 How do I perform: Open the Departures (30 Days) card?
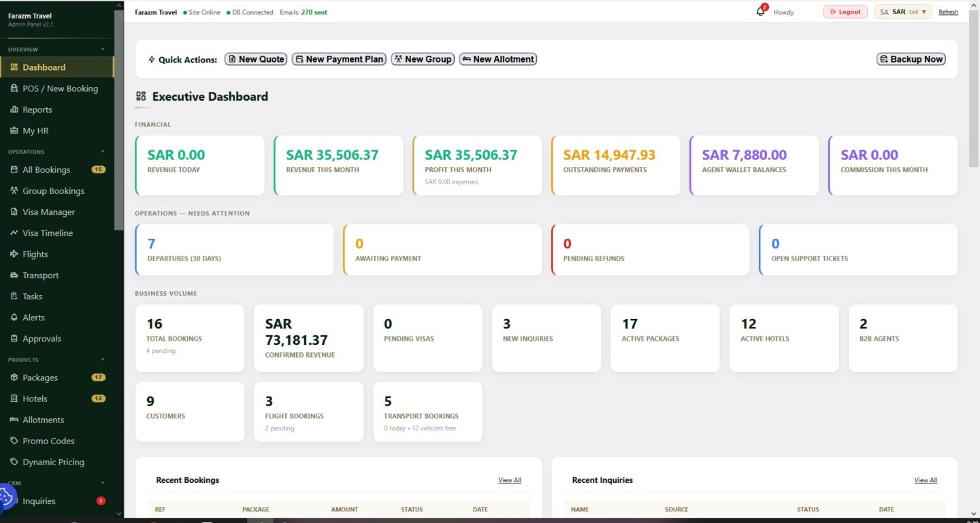pos(235,250)
